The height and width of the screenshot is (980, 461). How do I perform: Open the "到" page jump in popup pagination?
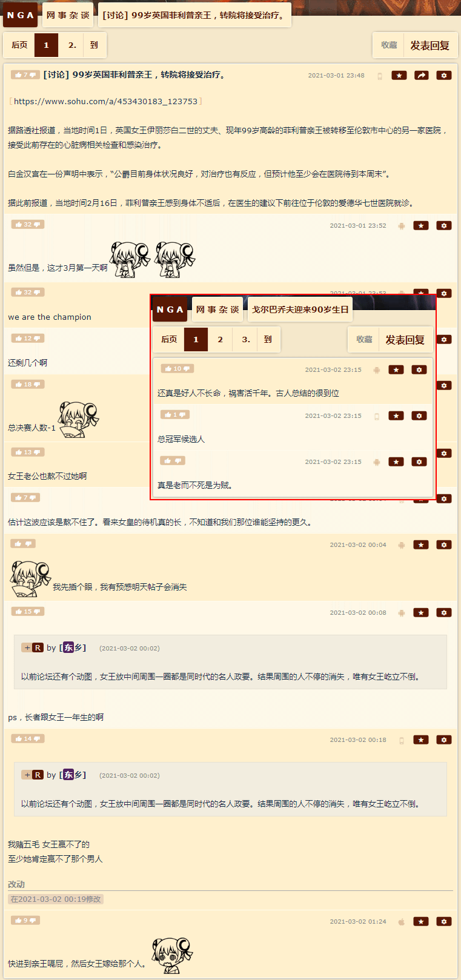268,339
